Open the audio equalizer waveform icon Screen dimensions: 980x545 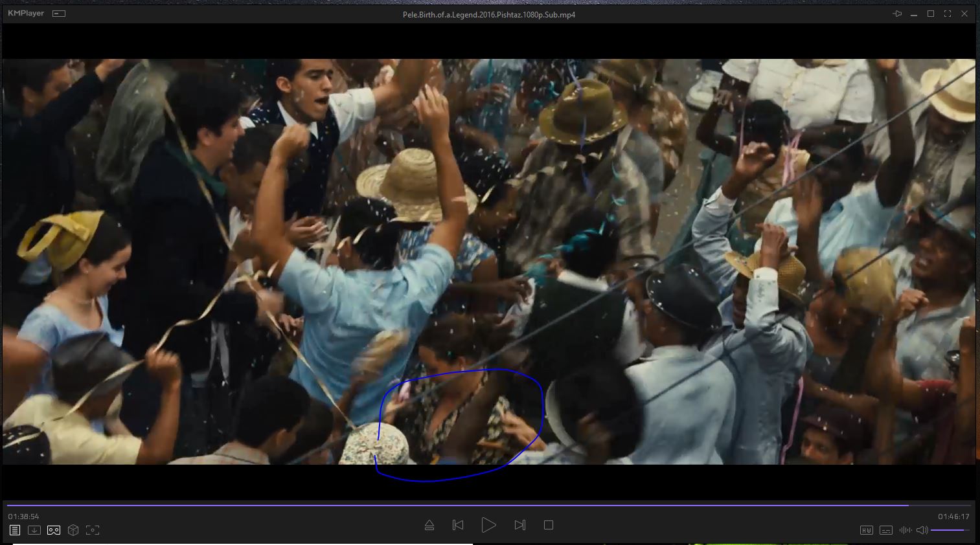(x=905, y=530)
